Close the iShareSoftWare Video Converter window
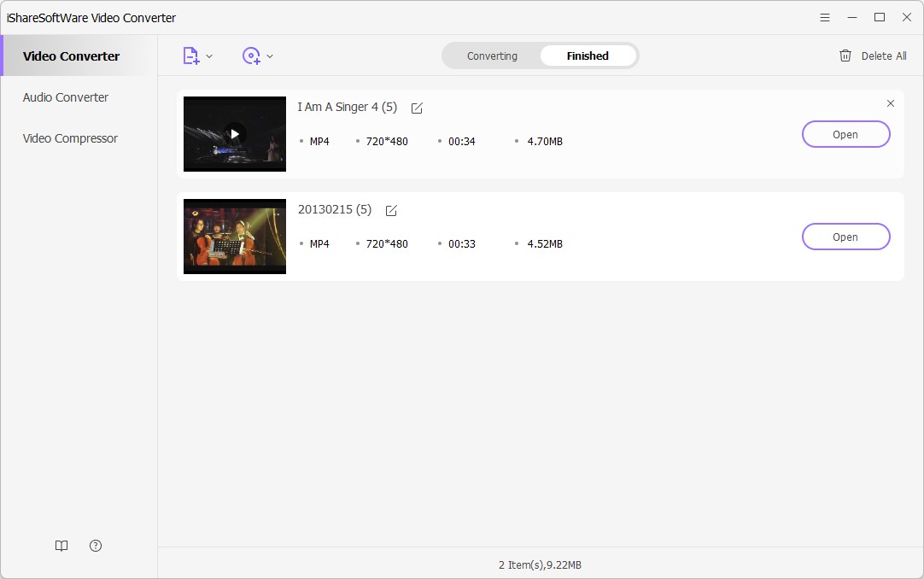The image size is (924, 579). tap(907, 18)
